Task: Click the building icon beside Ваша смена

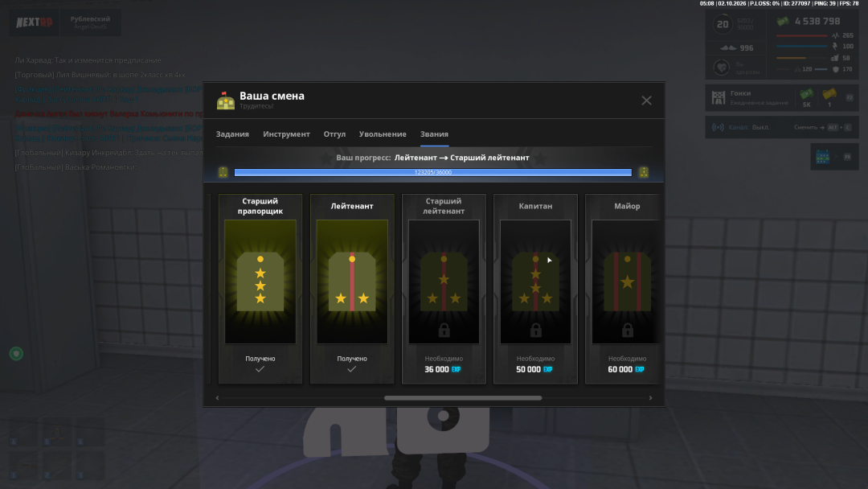Action: click(225, 101)
